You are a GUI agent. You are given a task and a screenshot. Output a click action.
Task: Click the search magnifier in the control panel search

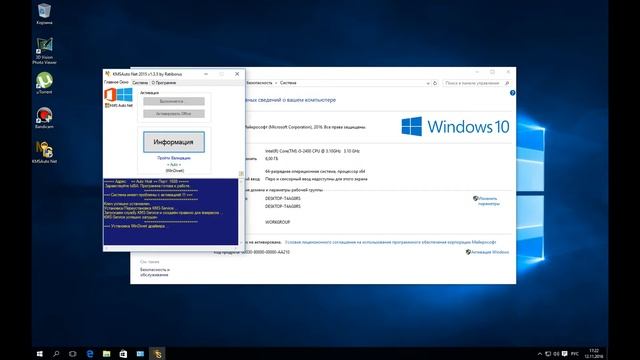pos(507,83)
